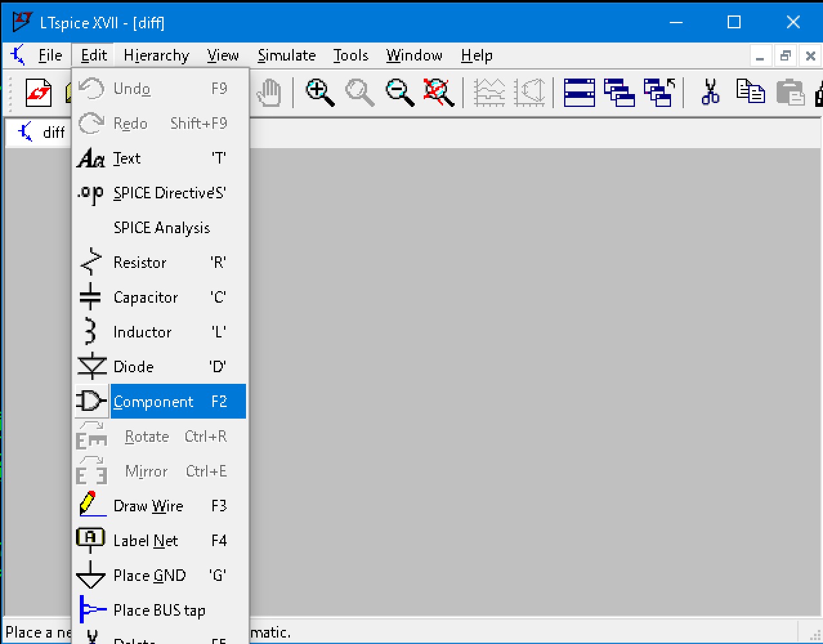Open the Help menu

coord(477,55)
